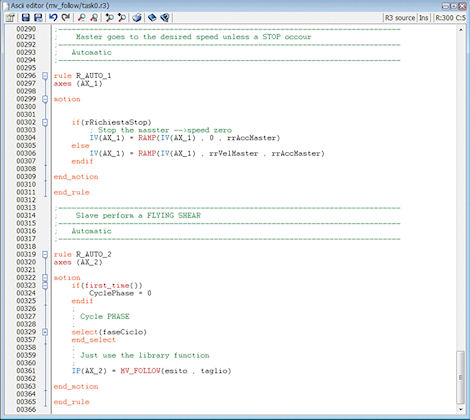This screenshot has width=470, height=420.
Task: Click 'end_rule' at line 00311
Action: (72, 192)
